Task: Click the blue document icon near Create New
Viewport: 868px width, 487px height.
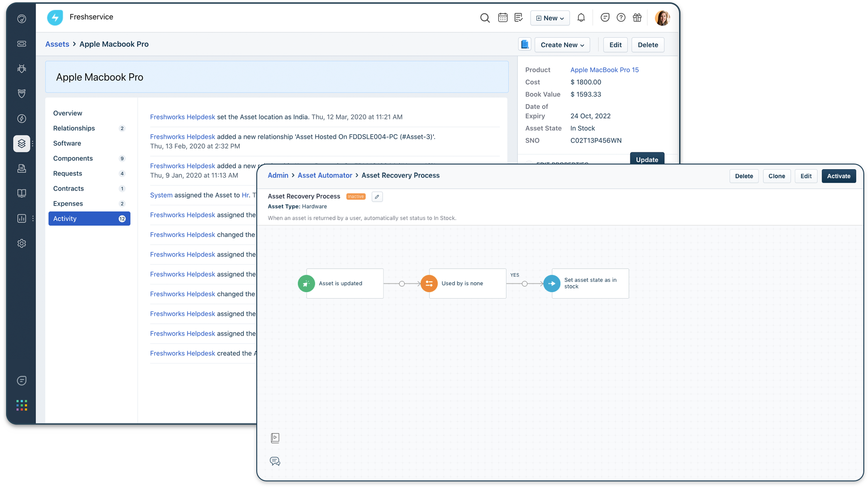Action: point(525,44)
